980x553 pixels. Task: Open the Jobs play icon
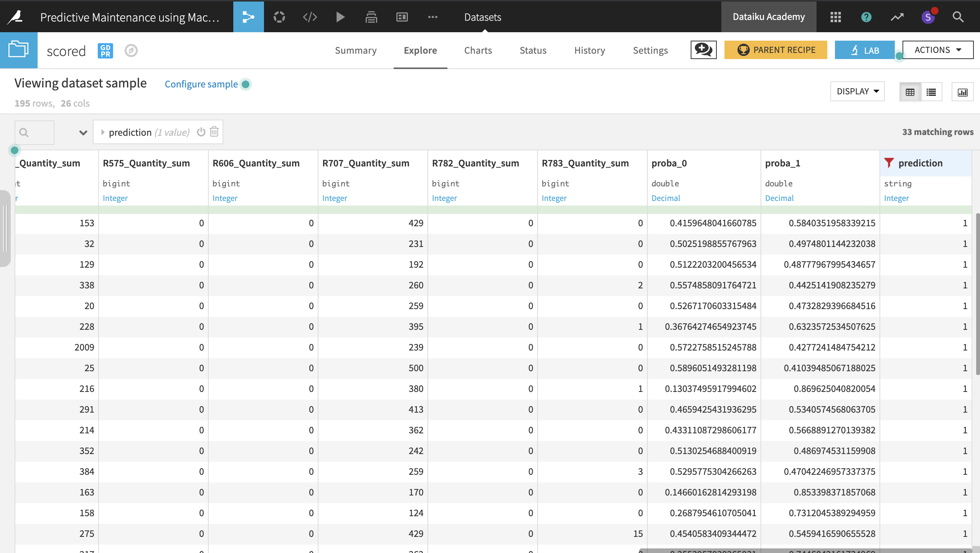coord(340,17)
